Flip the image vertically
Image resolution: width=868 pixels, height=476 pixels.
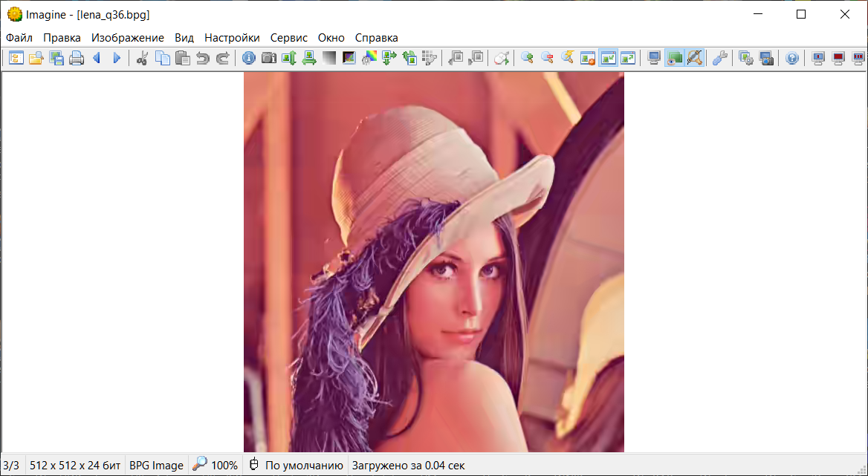pos(289,57)
